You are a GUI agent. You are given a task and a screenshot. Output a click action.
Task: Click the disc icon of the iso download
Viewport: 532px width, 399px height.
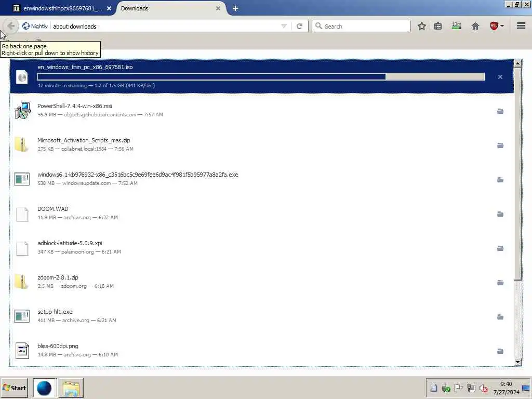pyautogui.click(x=22, y=77)
